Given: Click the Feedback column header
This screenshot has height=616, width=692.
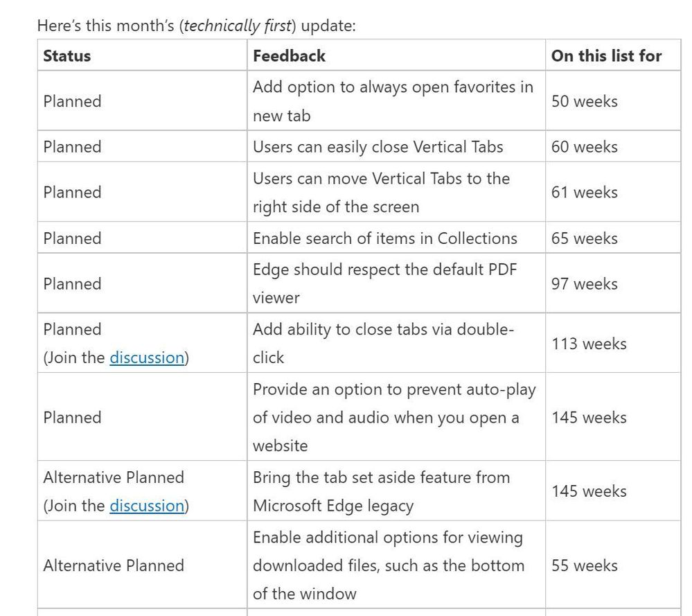Looking at the screenshot, I should (x=289, y=55).
